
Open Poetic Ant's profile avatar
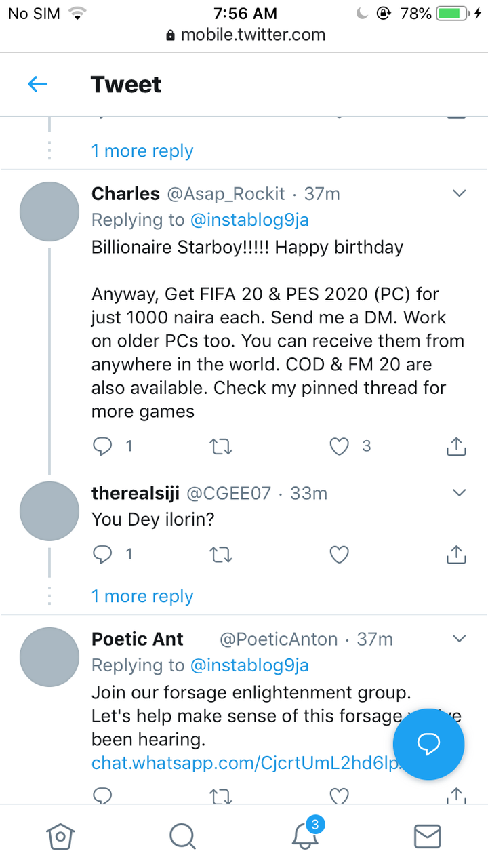(x=49, y=657)
